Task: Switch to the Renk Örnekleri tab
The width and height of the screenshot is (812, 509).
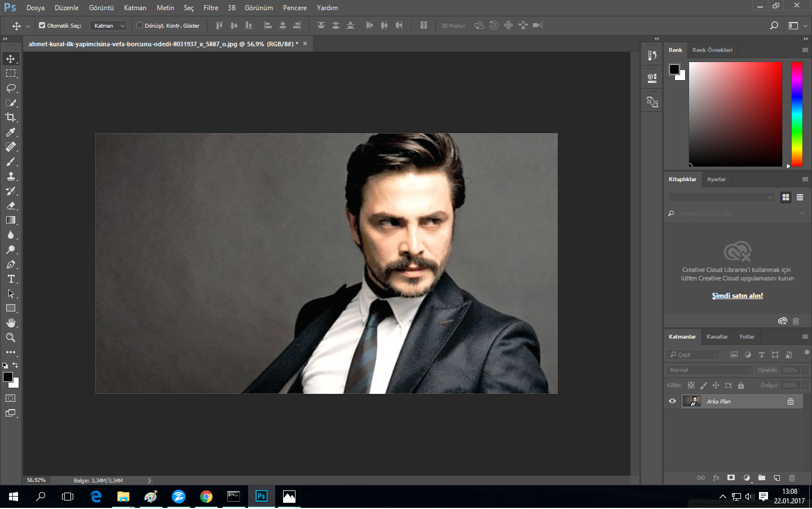Action: click(712, 50)
